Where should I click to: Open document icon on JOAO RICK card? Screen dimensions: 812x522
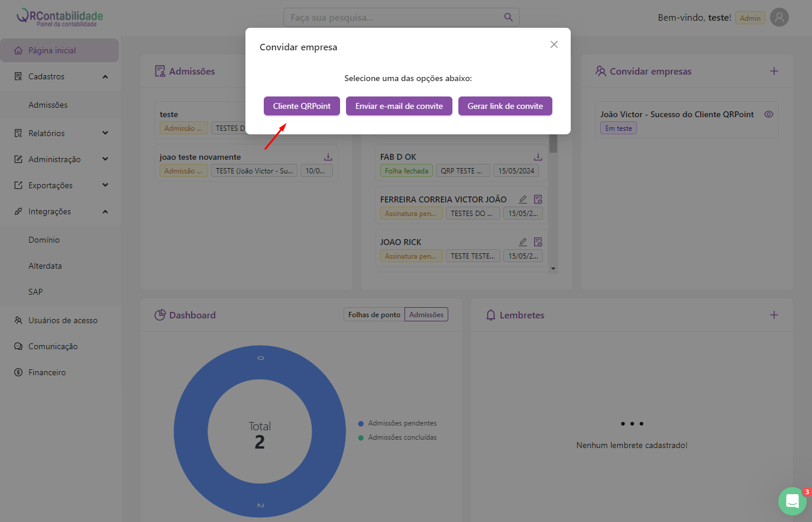point(538,242)
